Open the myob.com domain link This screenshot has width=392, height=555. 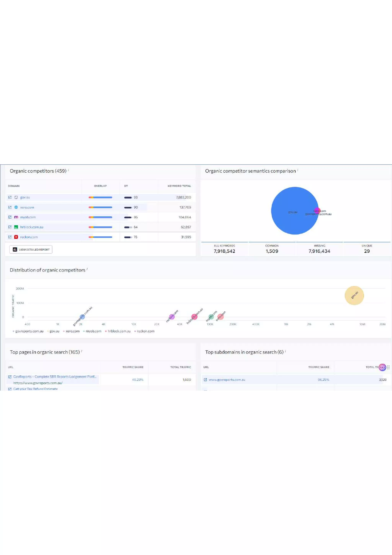[x=28, y=217]
